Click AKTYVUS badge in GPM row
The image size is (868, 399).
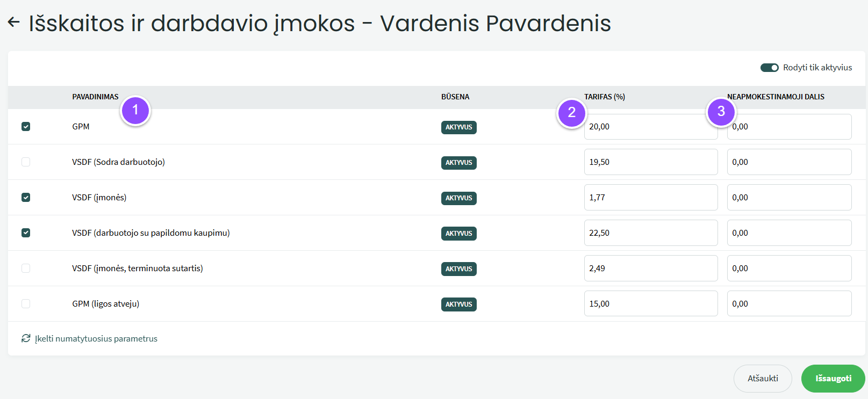point(458,127)
